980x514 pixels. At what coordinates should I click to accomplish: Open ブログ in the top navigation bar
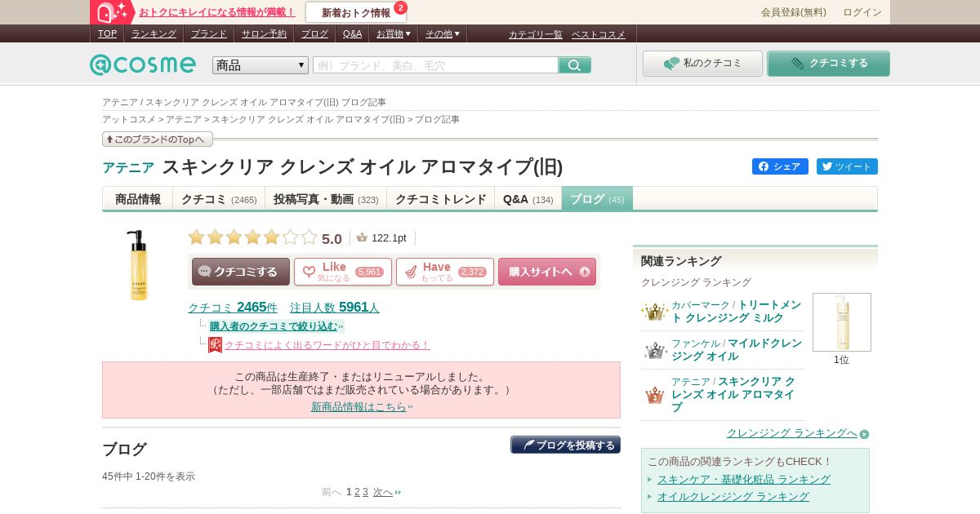point(314,33)
